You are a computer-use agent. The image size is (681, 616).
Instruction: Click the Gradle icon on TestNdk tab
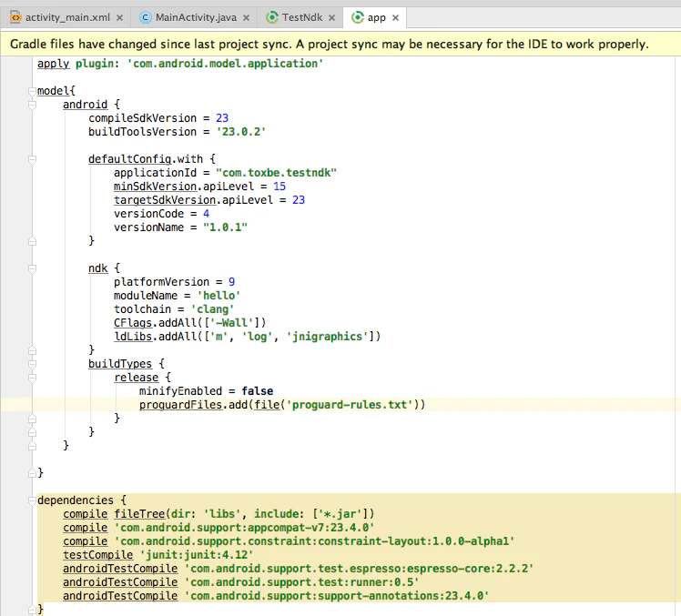(x=272, y=17)
